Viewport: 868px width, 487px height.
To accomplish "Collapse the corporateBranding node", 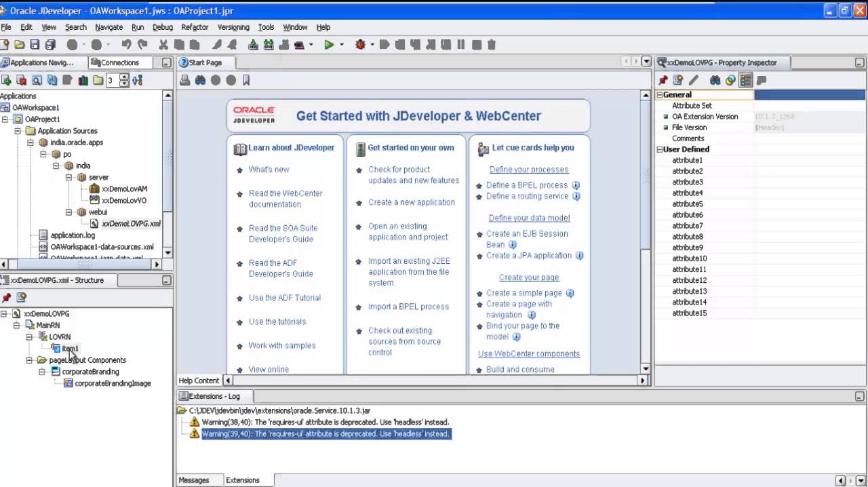I will point(42,372).
